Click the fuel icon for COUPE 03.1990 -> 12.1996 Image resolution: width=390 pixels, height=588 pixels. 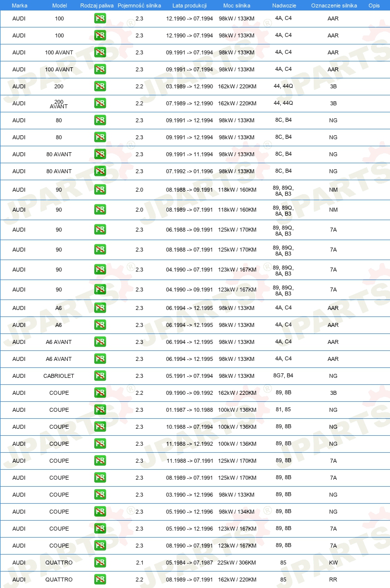[x=100, y=495]
